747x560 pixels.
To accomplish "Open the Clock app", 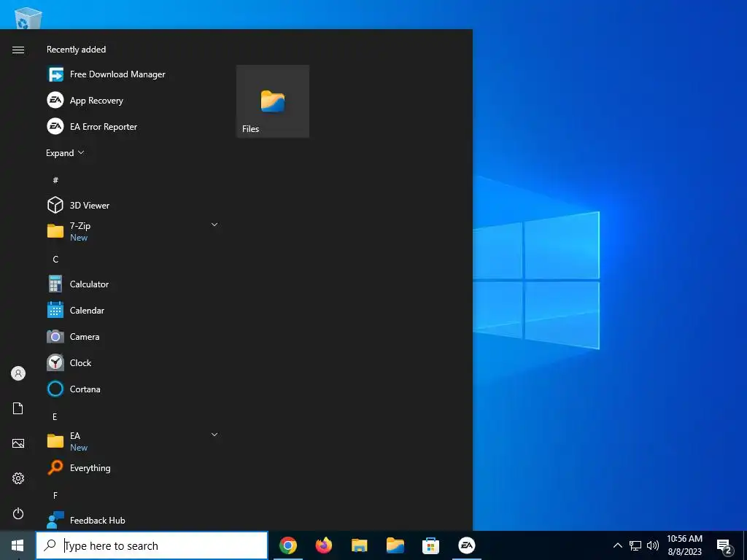I will click(x=133, y=363).
